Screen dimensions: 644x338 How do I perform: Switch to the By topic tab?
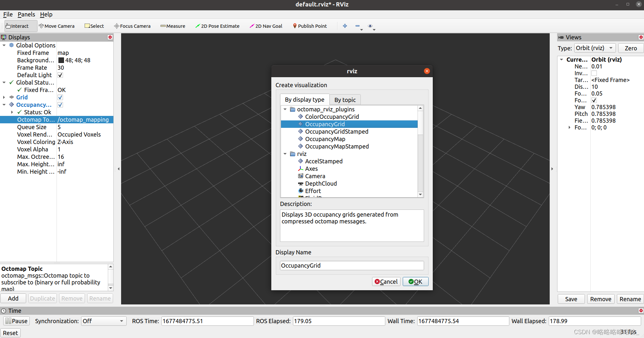point(345,99)
